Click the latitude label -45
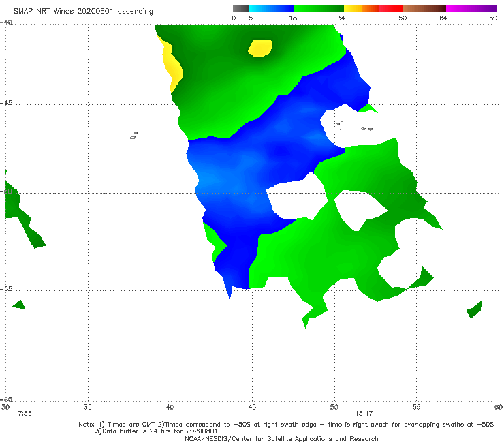Viewport: 504px width, 443px height. point(6,103)
